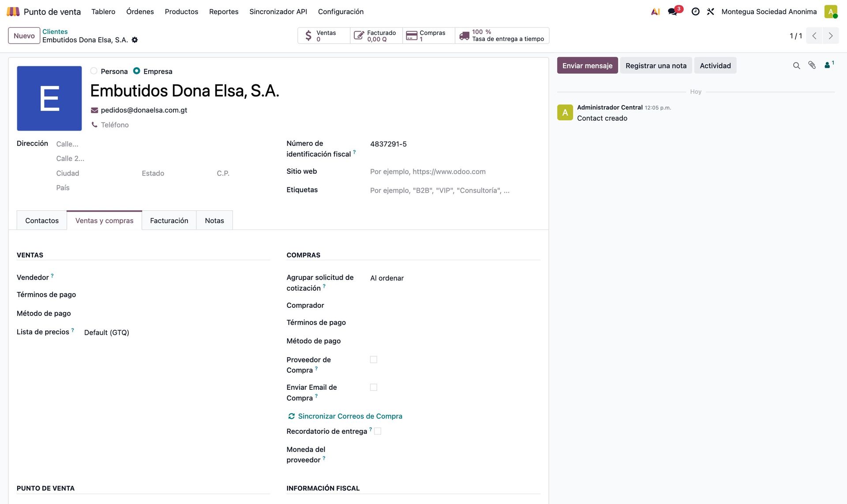Switch to the Notas tab
The width and height of the screenshot is (847, 504).
(x=214, y=220)
